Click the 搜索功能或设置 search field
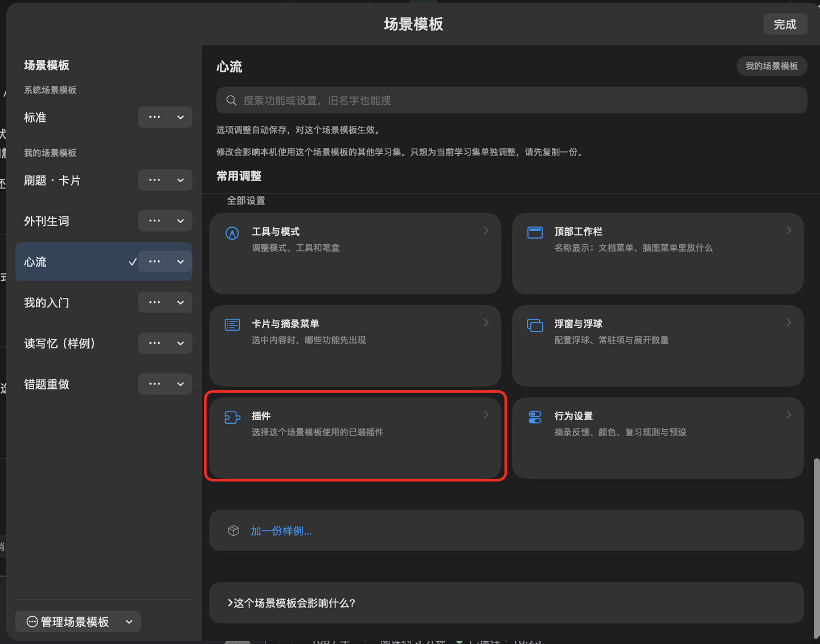This screenshot has width=820, height=644. (511, 100)
